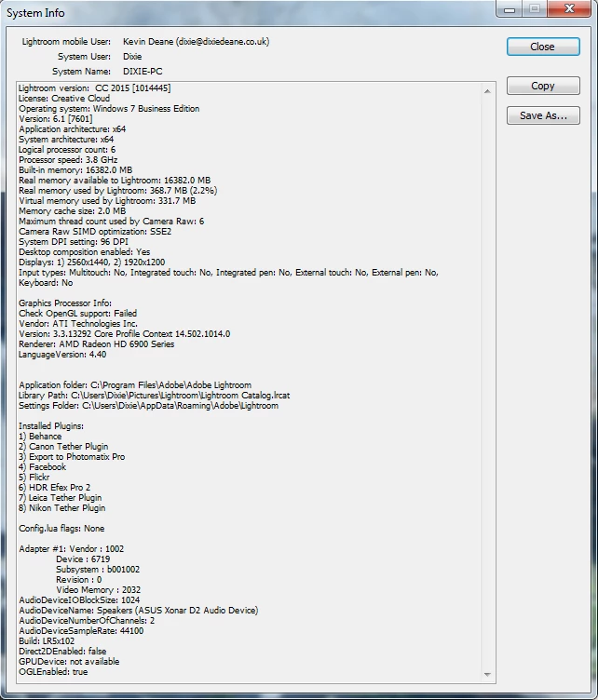Click 'Build: LR5x102' line
Viewport: 598px width, 700px height.
(x=47, y=641)
